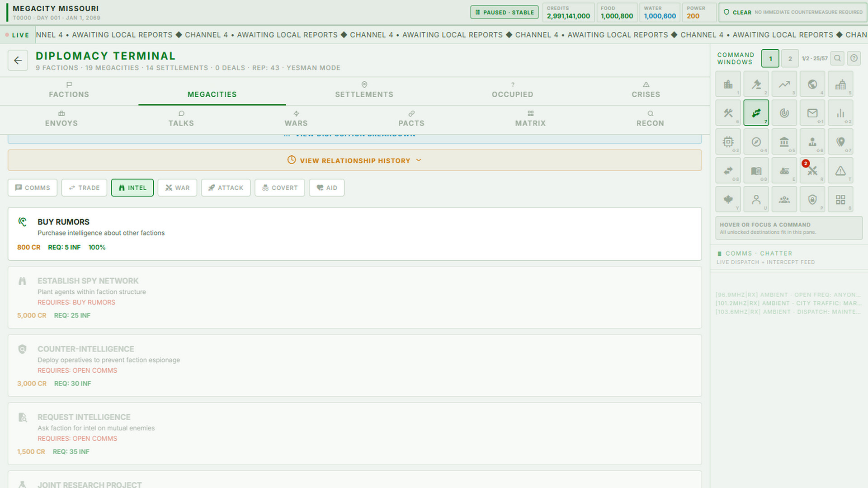Select the Buy Rumors action card
Image resolution: width=868 pixels, height=488 pixels.
355,234
